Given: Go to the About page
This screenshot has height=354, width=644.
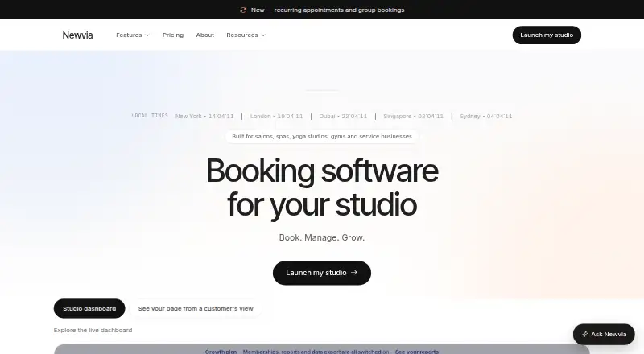Looking at the screenshot, I should tap(205, 35).
